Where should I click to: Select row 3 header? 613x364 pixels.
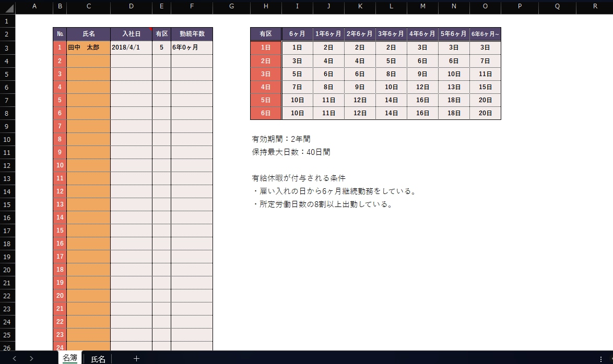tap(7, 47)
